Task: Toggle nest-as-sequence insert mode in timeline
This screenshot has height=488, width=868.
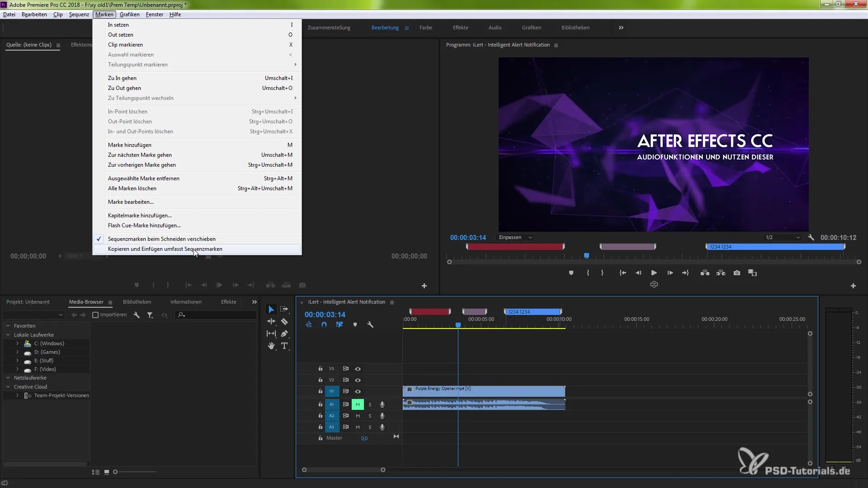Action: coord(309,325)
